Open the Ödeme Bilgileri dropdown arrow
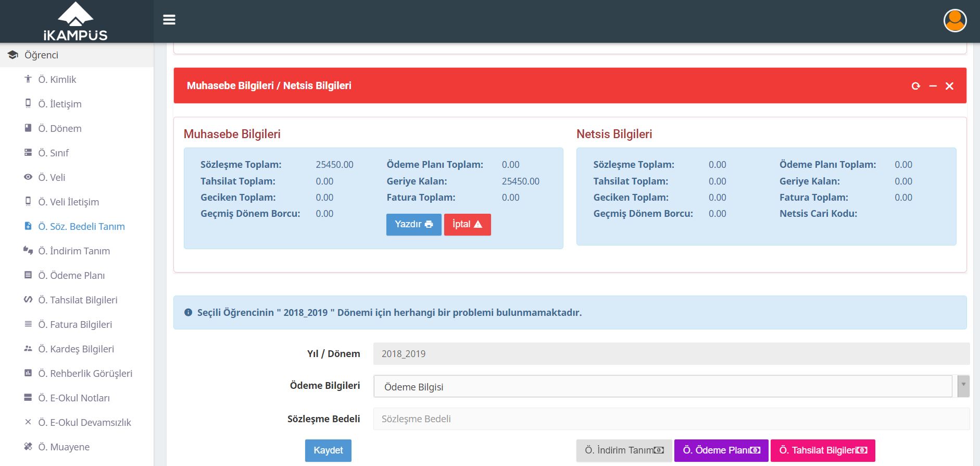Image resolution: width=980 pixels, height=466 pixels. [x=963, y=386]
